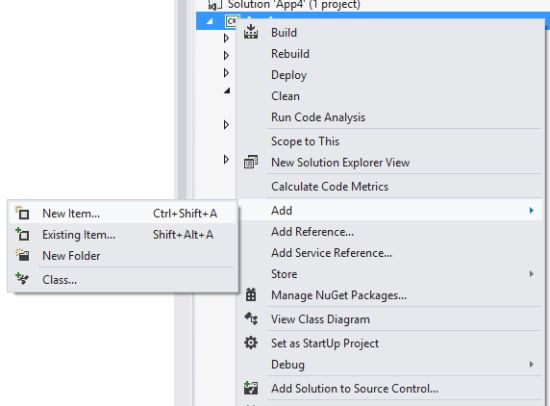
Task: Collapse the expanded child node with the filled arrow
Action: point(227,91)
